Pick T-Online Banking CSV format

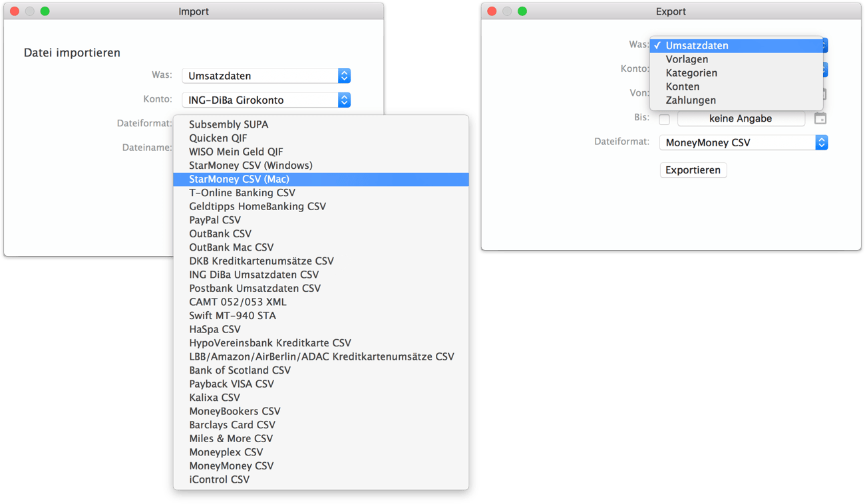click(321, 192)
